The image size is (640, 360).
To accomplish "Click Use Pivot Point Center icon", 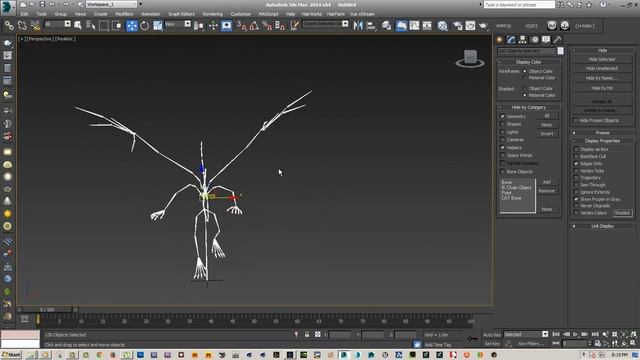I will coord(199,26).
